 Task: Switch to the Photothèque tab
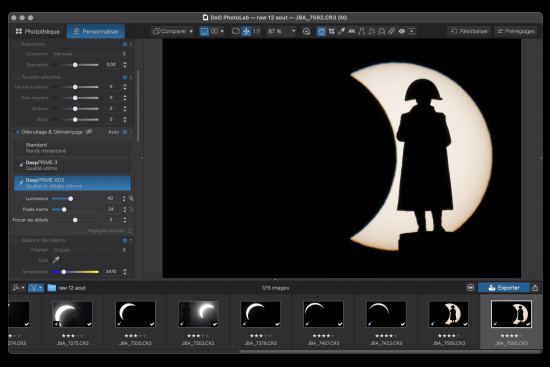(38, 32)
